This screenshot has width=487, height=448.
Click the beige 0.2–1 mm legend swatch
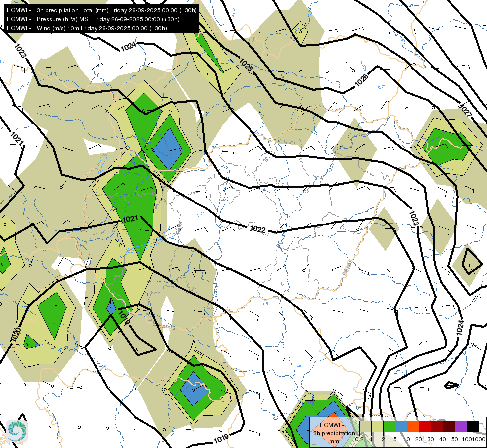coord(365,426)
